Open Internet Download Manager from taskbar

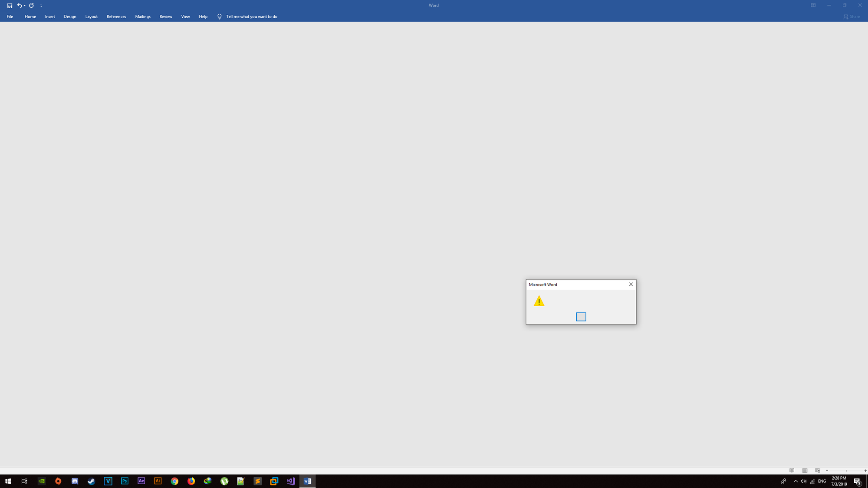point(207,481)
